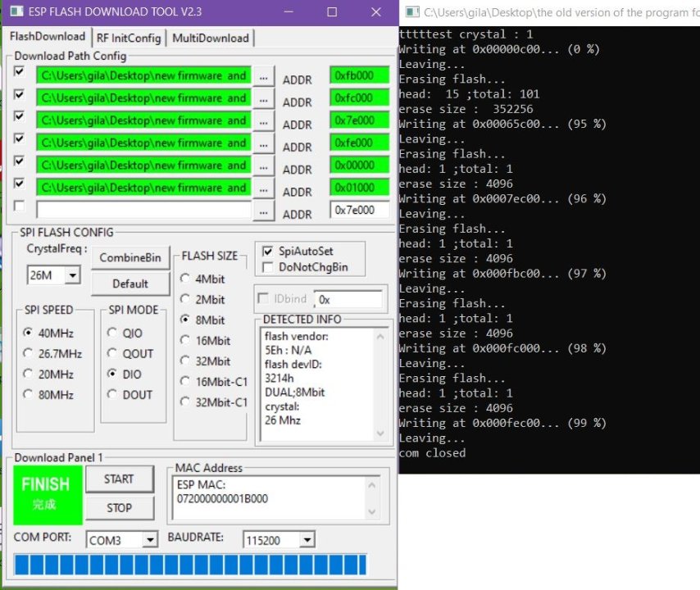Open the BAUDRATE 115200 dropdown
Screen dimensions: 700x590
coord(307,540)
